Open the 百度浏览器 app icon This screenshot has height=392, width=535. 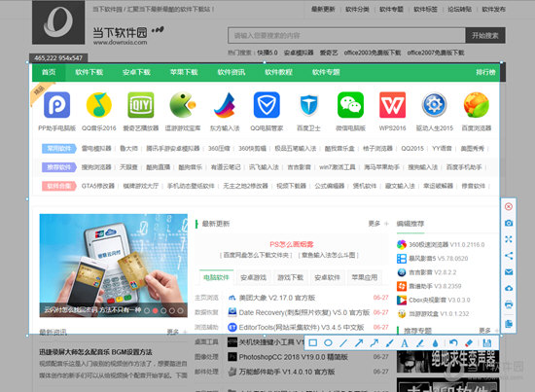[477, 105]
